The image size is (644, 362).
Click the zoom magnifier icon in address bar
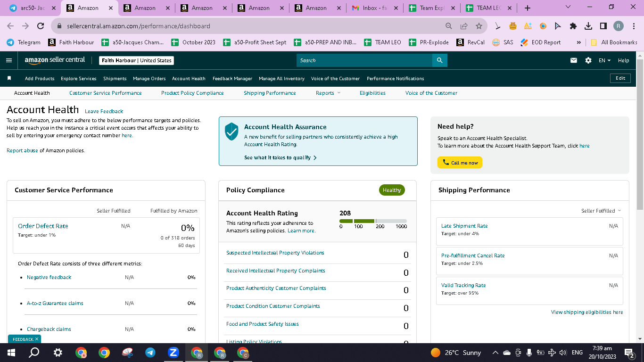449,26
